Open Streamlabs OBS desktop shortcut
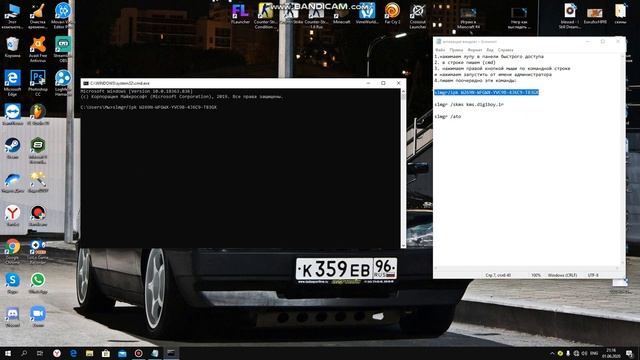The image size is (640, 360). [63, 49]
